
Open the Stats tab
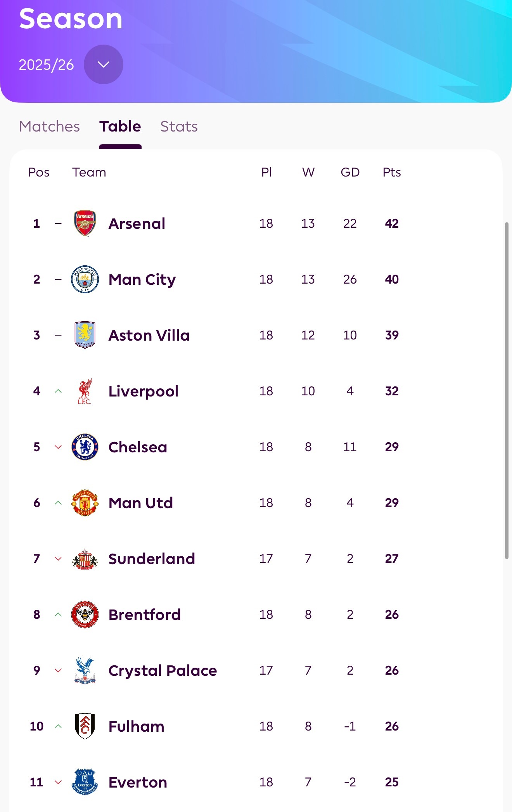[x=179, y=126]
